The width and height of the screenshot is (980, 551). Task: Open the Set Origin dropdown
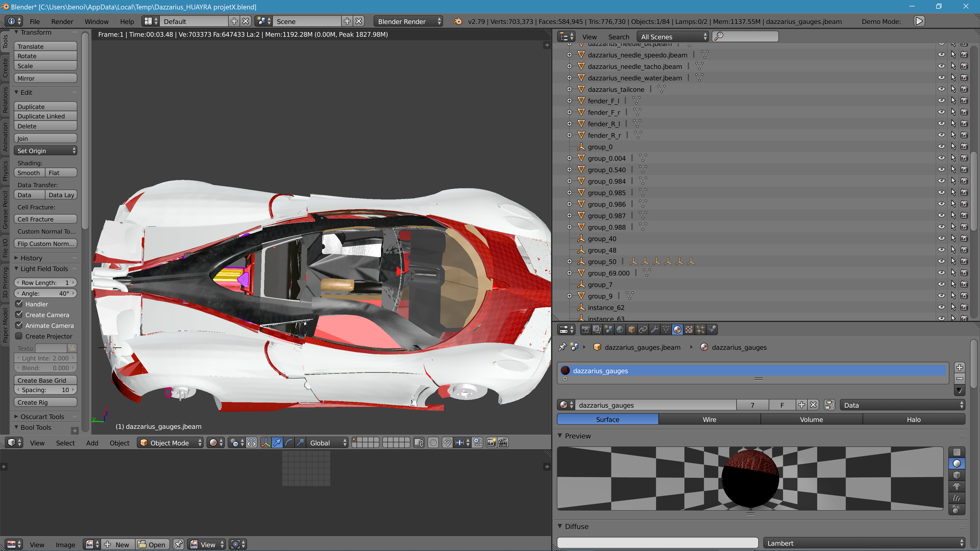point(45,151)
